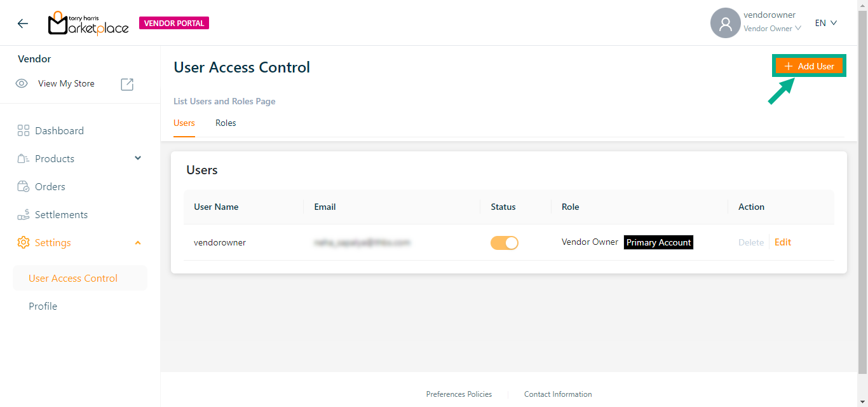The height and width of the screenshot is (407, 868).
Task: Expand the Products submenu chevron
Action: tap(138, 158)
